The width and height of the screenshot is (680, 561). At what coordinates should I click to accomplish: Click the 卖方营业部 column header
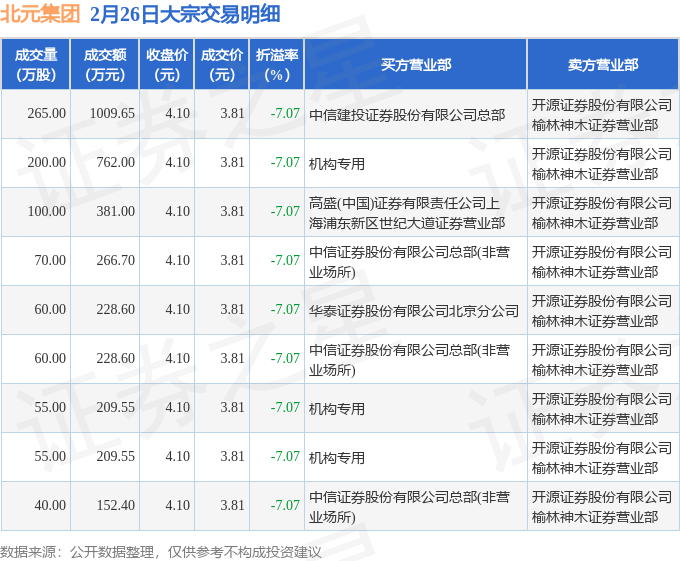(603, 65)
